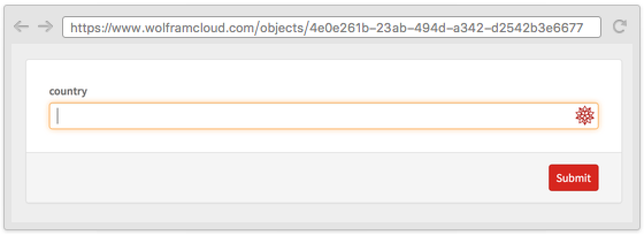Click the gray footer bar beside Submit
The width and height of the screenshot is (644, 235).
pos(287,178)
